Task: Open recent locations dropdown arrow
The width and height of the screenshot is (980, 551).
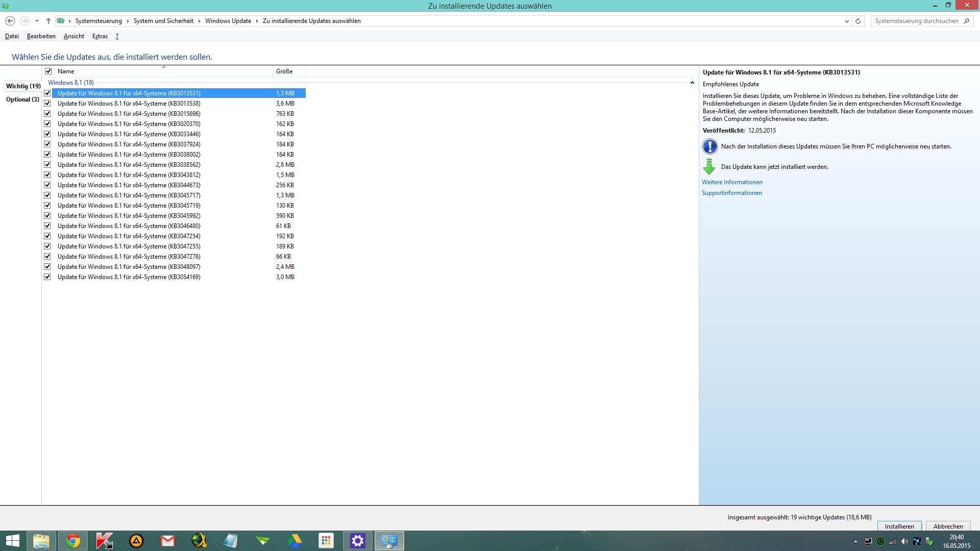Action: [x=37, y=21]
